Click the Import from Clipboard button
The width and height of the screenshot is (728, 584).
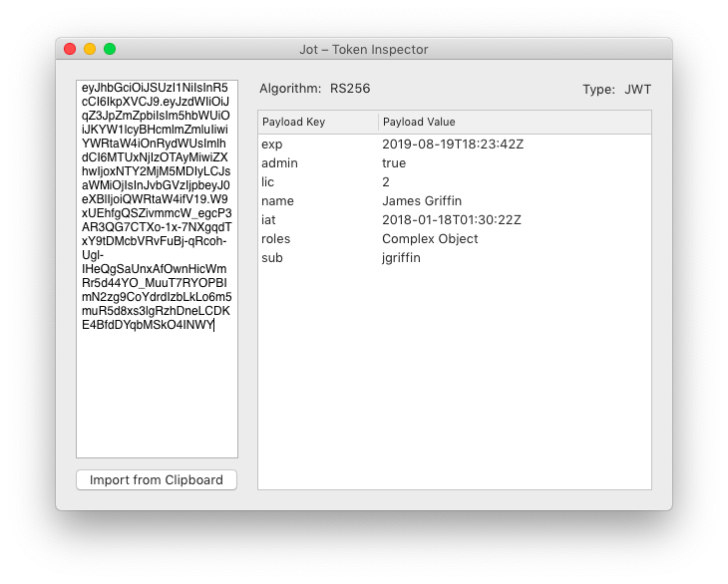coord(157,480)
